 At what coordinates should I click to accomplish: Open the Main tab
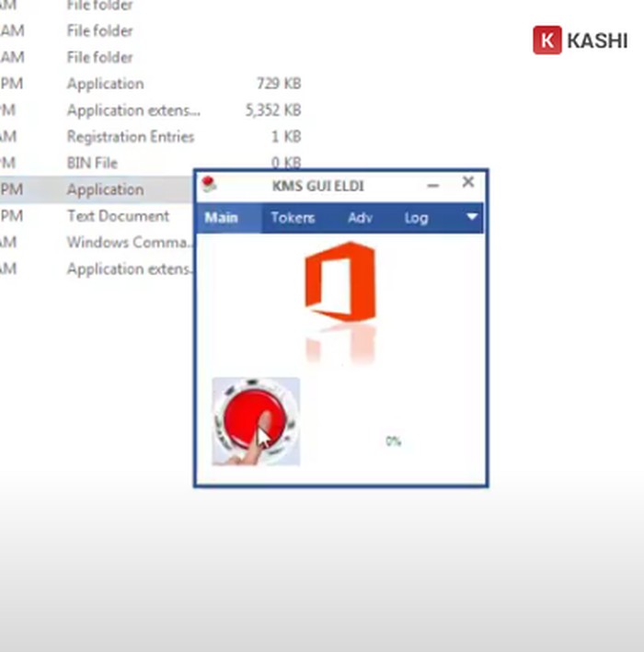click(228, 218)
